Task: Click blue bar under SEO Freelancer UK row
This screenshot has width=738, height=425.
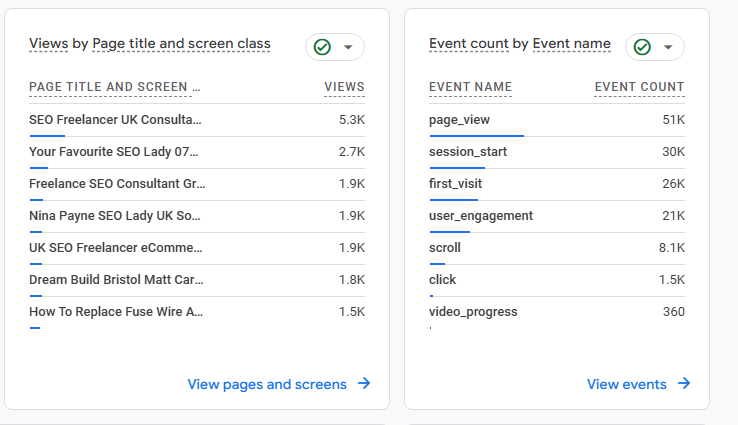Action: pos(47,136)
